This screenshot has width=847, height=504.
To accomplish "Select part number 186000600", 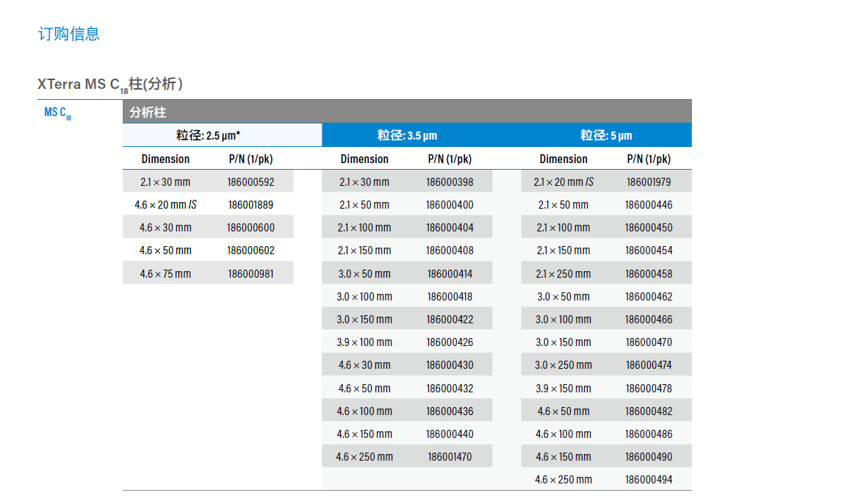I will pyautogui.click(x=251, y=228).
